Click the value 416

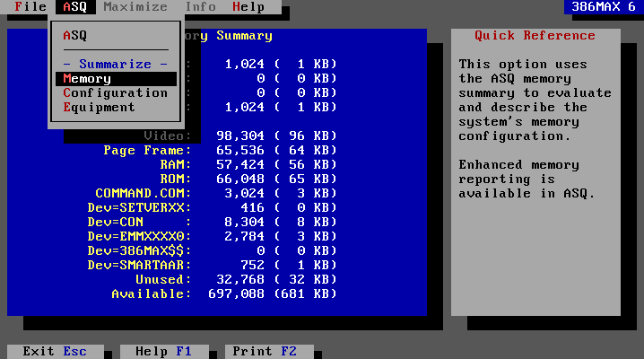click(253, 208)
